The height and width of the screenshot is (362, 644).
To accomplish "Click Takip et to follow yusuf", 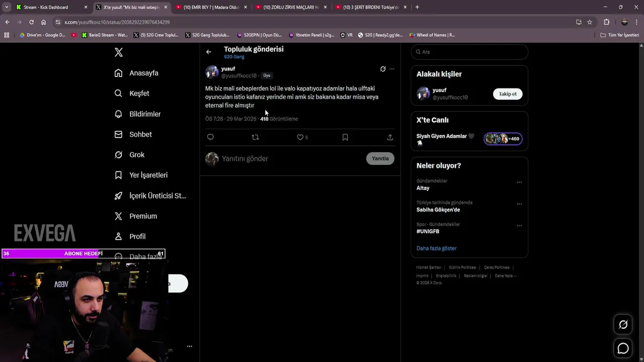I will pos(508,94).
